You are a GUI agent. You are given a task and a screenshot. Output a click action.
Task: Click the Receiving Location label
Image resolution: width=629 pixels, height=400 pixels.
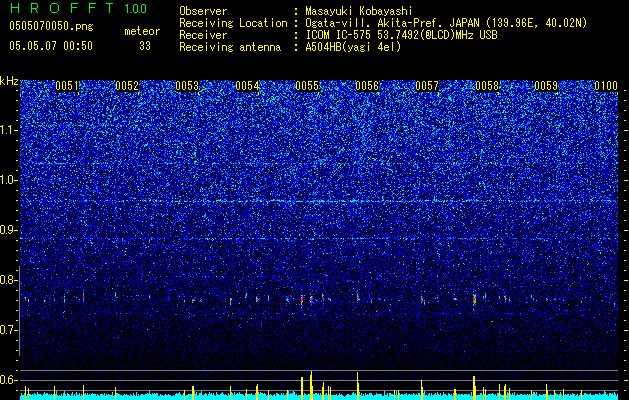pos(233,23)
